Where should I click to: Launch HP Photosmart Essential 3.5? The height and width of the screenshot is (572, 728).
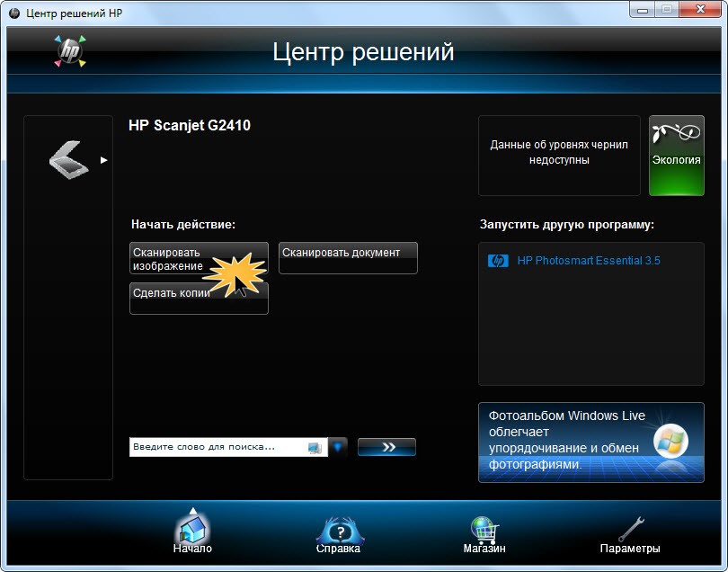tap(589, 261)
